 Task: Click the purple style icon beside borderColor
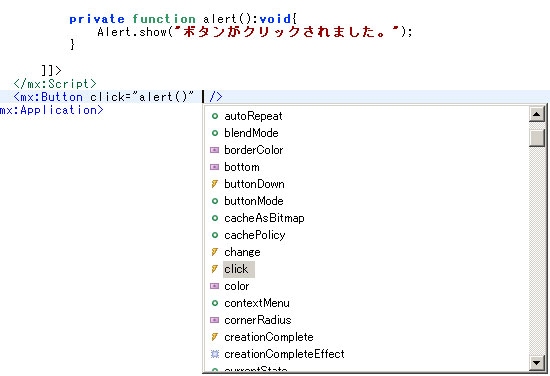(214, 150)
